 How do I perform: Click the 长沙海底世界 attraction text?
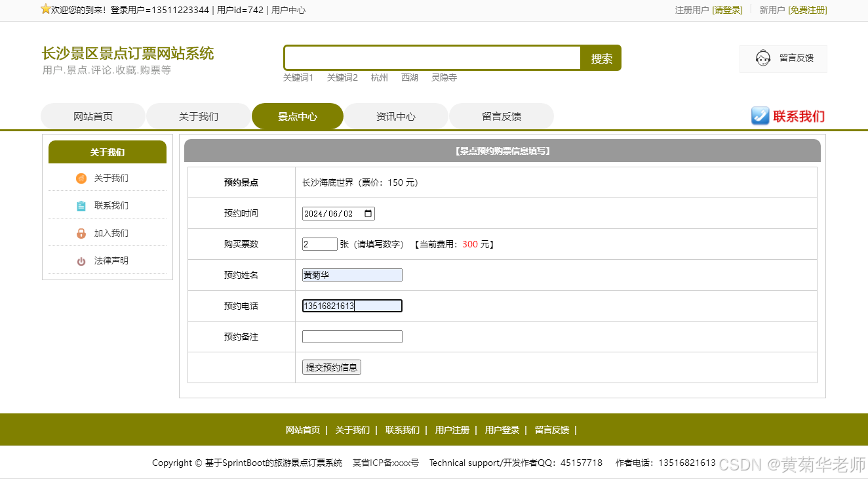(x=328, y=182)
